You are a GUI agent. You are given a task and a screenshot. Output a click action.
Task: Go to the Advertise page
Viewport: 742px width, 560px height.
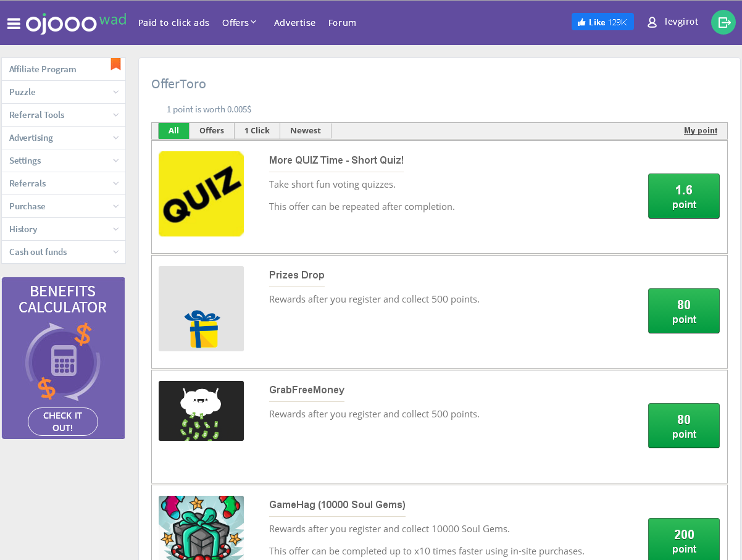click(x=294, y=23)
